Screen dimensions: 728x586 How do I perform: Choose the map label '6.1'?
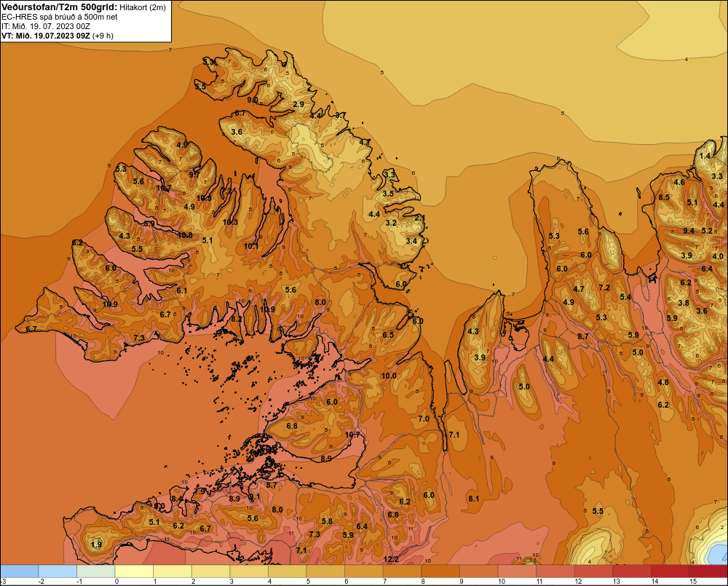pos(181,290)
